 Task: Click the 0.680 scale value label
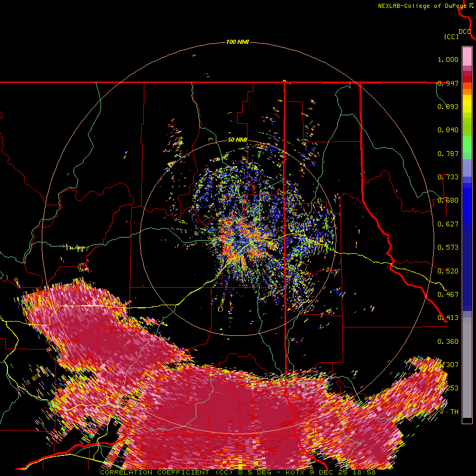[x=448, y=200]
